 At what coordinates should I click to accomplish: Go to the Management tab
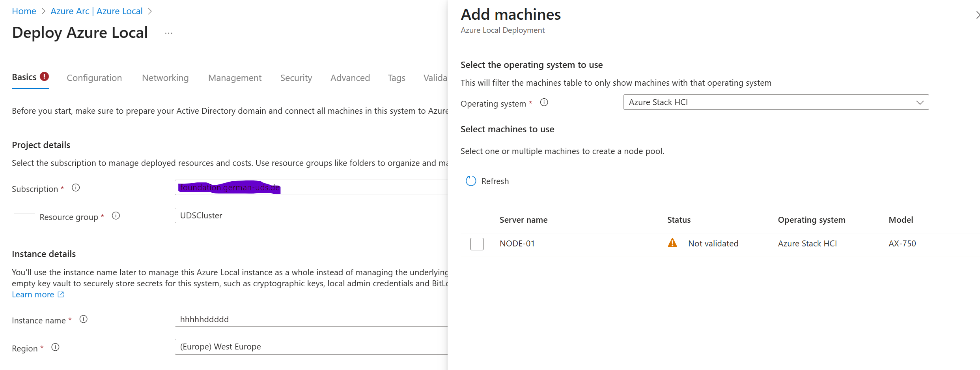click(x=235, y=78)
